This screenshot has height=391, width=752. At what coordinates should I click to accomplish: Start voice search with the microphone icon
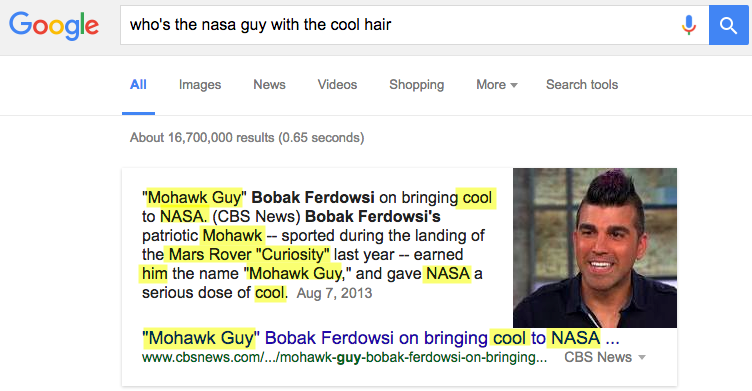coord(689,25)
